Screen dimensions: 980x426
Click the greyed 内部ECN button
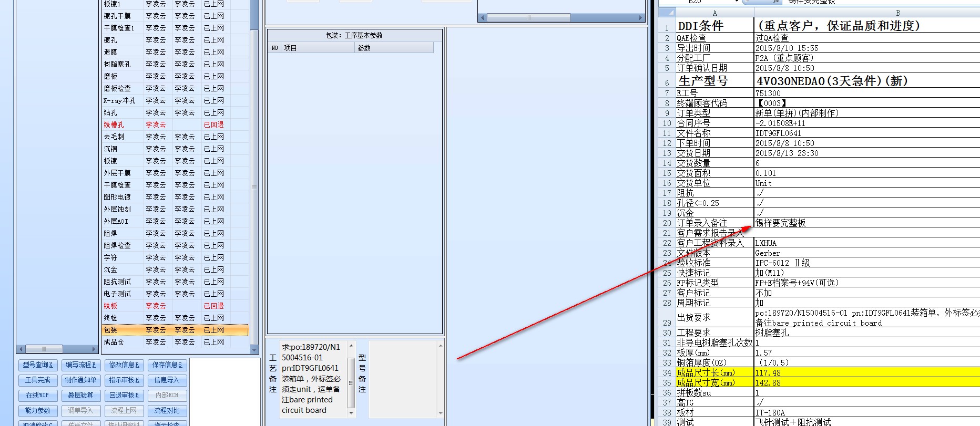[167, 396]
